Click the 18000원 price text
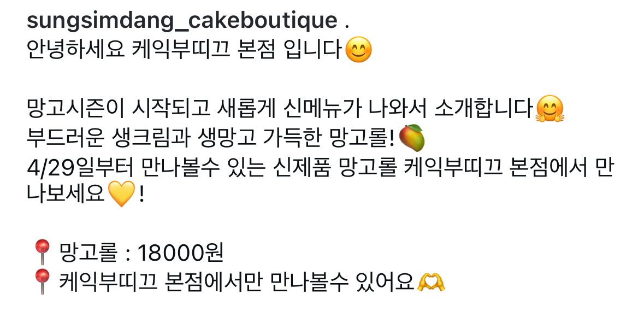The width and height of the screenshot is (644, 317). pos(180,253)
